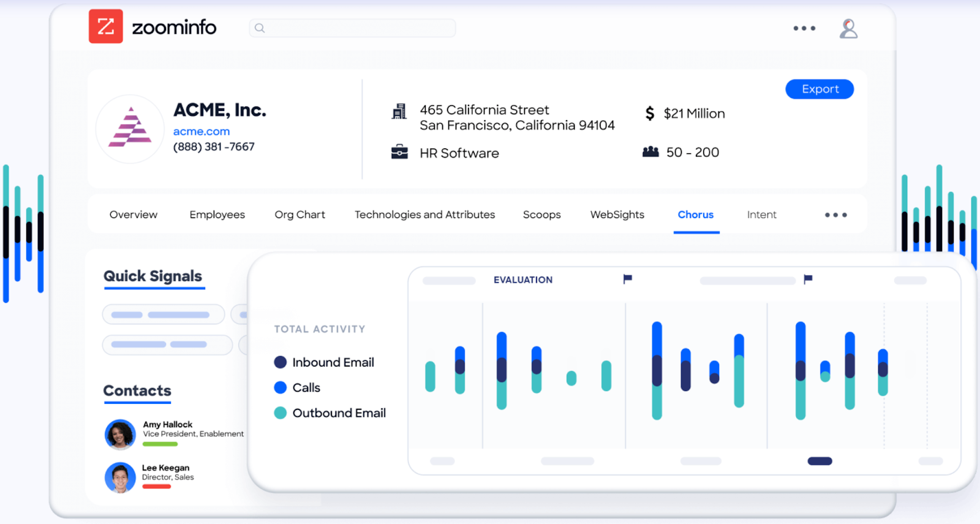Viewport: 980px width, 524px height.
Task: Select the Chorus tab
Action: point(696,215)
